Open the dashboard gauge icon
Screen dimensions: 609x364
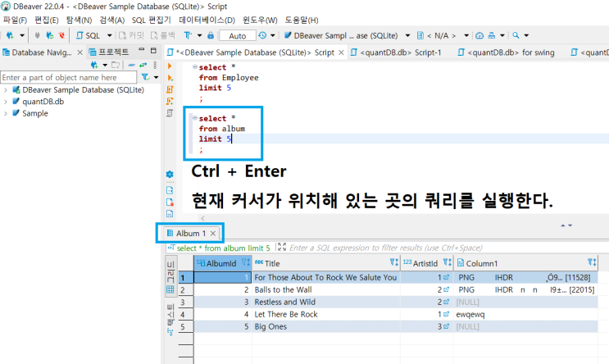pos(479,35)
